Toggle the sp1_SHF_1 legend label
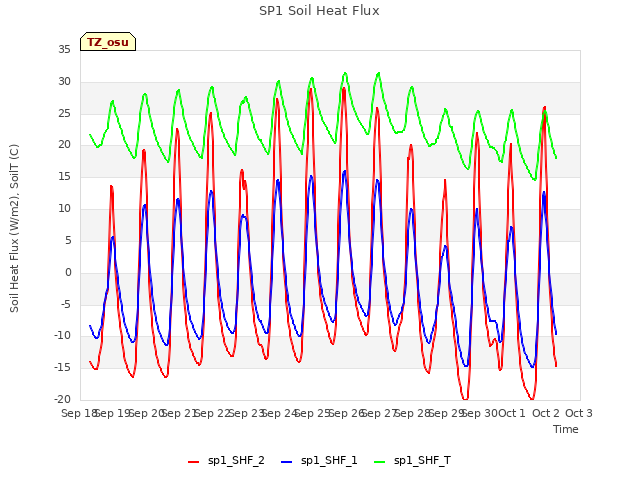The image size is (640, 480). (x=329, y=461)
